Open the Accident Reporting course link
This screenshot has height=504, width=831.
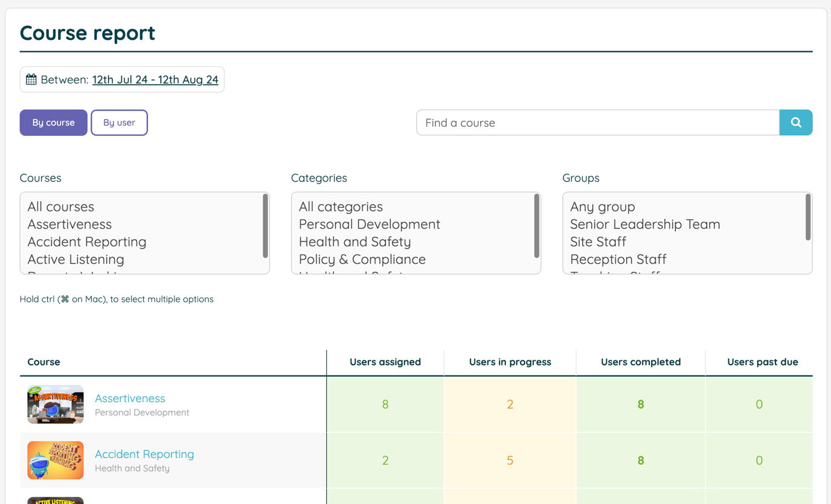coord(144,454)
